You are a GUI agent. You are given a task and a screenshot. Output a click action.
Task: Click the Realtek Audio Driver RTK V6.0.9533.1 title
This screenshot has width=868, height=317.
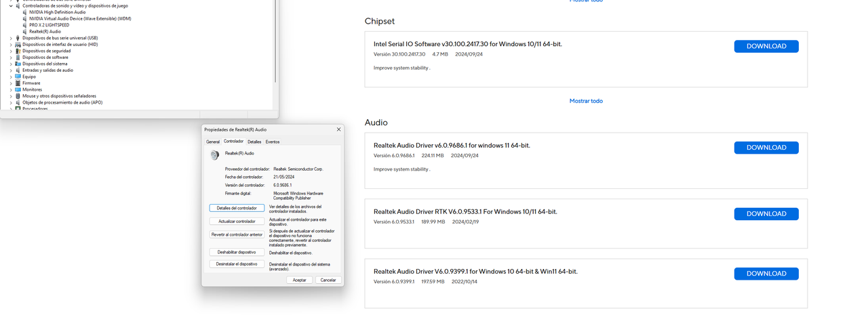(x=465, y=211)
